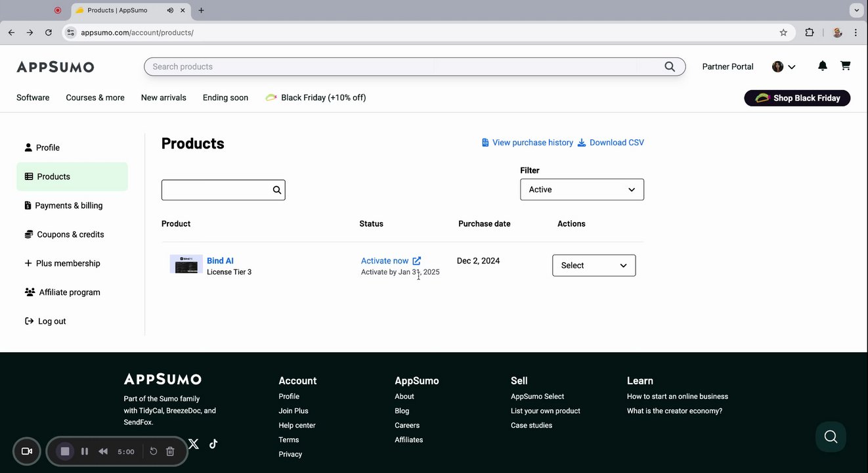The height and width of the screenshot is (473, 868).
Task: Open the TikTok icon in footer
Action: [x=213, y=443]
